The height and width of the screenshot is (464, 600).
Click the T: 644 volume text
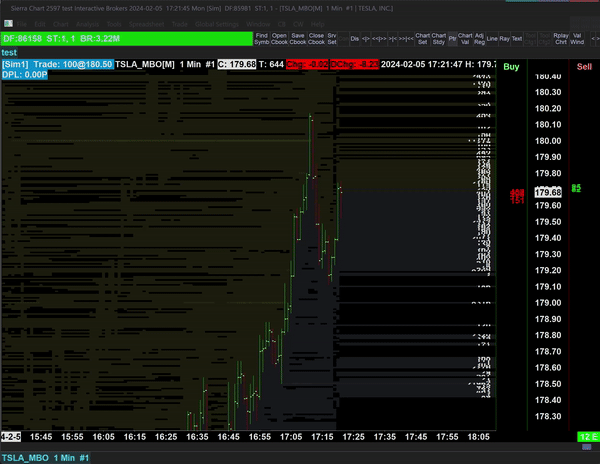coord(271,64)
